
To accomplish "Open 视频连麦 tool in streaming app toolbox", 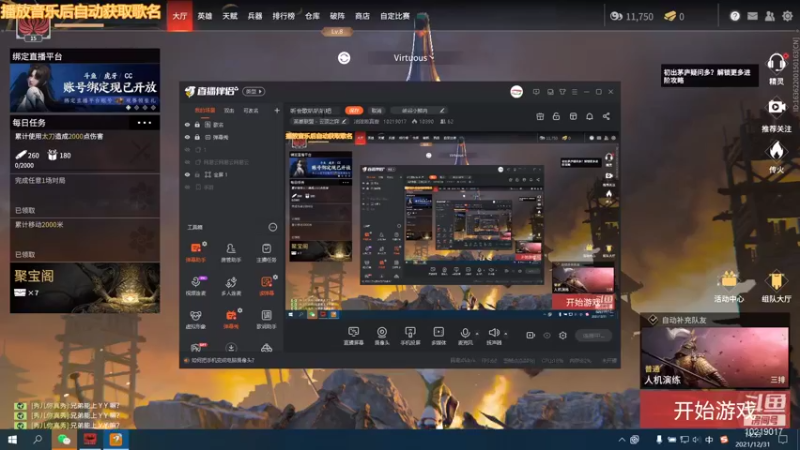I will point(196,285).
